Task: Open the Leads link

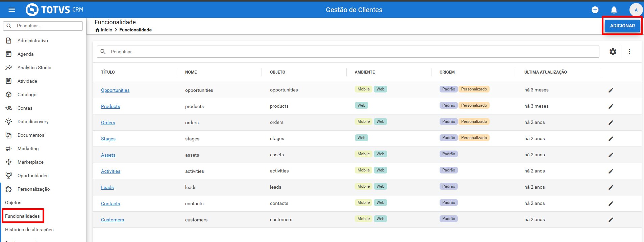Action: pyautogui.click(x=107, y=187)
